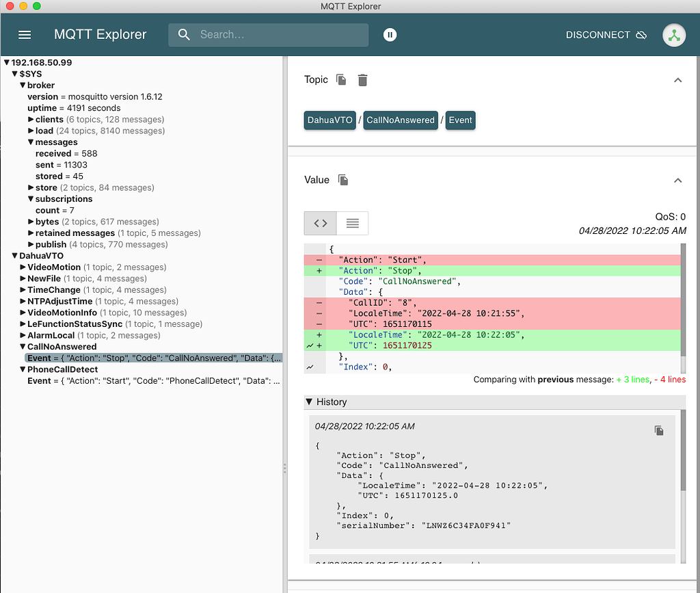Viewport: 700px width, 593px height.
Task: Copy the 10:22:05 history entry payload
Action: coord(659,430)
